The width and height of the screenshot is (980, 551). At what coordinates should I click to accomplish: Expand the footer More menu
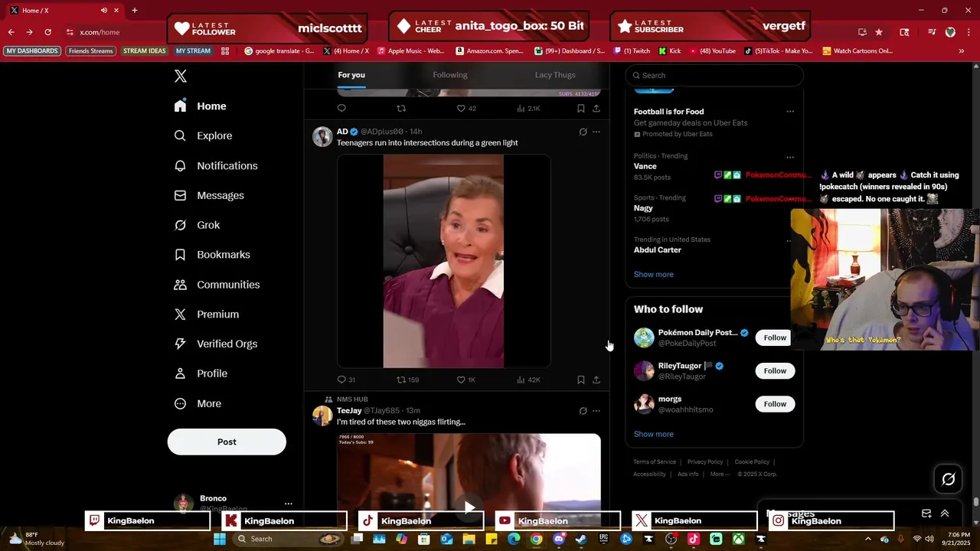tap(719, 474)
